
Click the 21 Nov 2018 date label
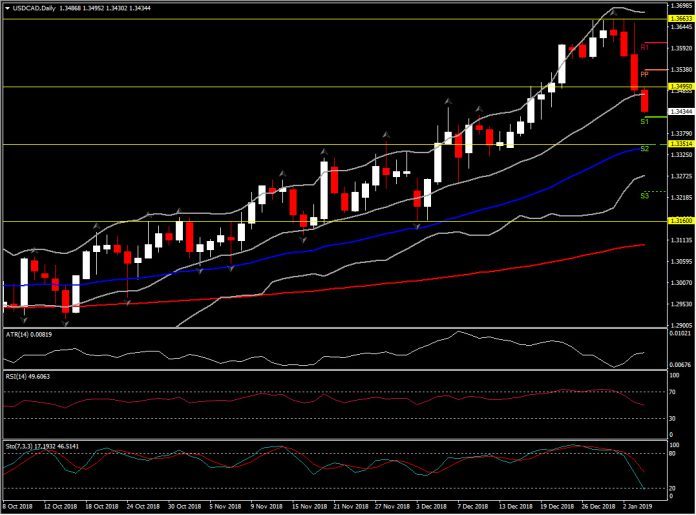(x=351, y=506)
